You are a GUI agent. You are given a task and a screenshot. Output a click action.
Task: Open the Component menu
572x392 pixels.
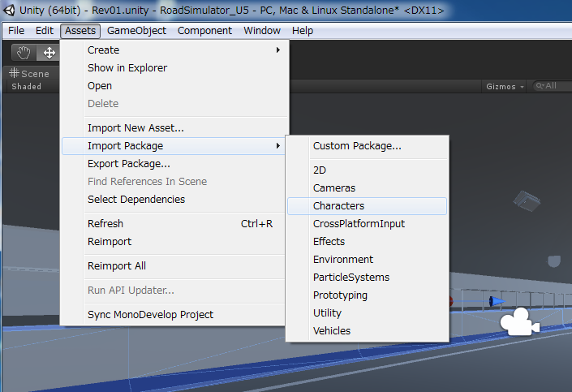[204, 31]
